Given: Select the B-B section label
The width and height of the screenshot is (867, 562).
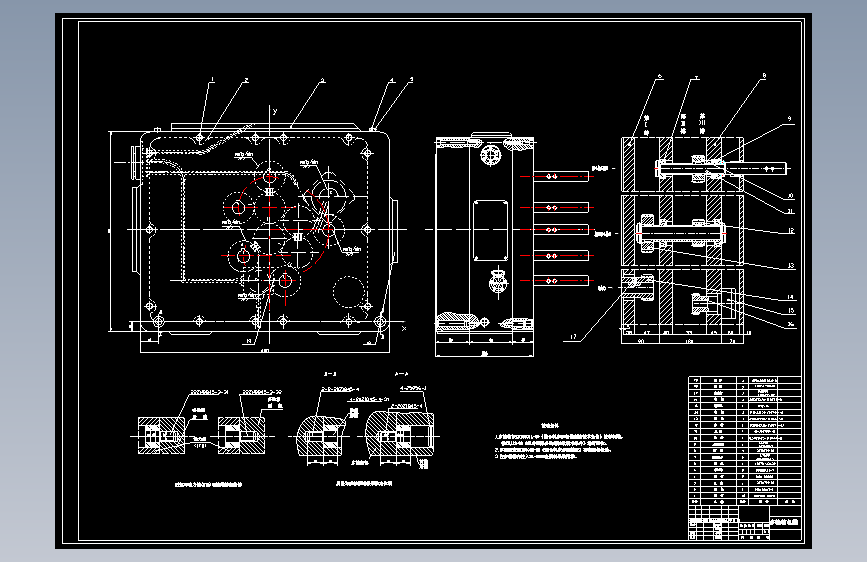Looking at the screenshot, I should pyautogui.click(x=330, y=374).
